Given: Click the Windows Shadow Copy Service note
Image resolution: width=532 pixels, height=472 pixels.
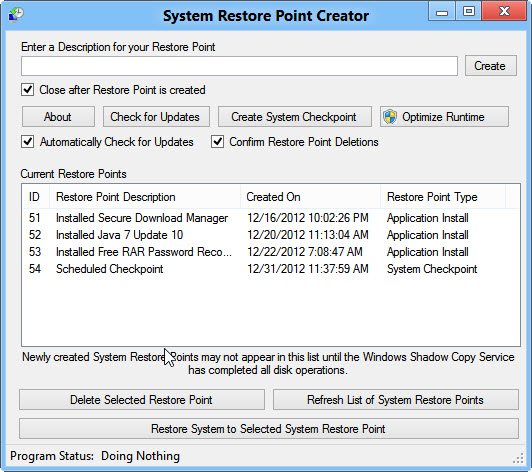Looking at the screenshot, I should [x=268, y=363].
